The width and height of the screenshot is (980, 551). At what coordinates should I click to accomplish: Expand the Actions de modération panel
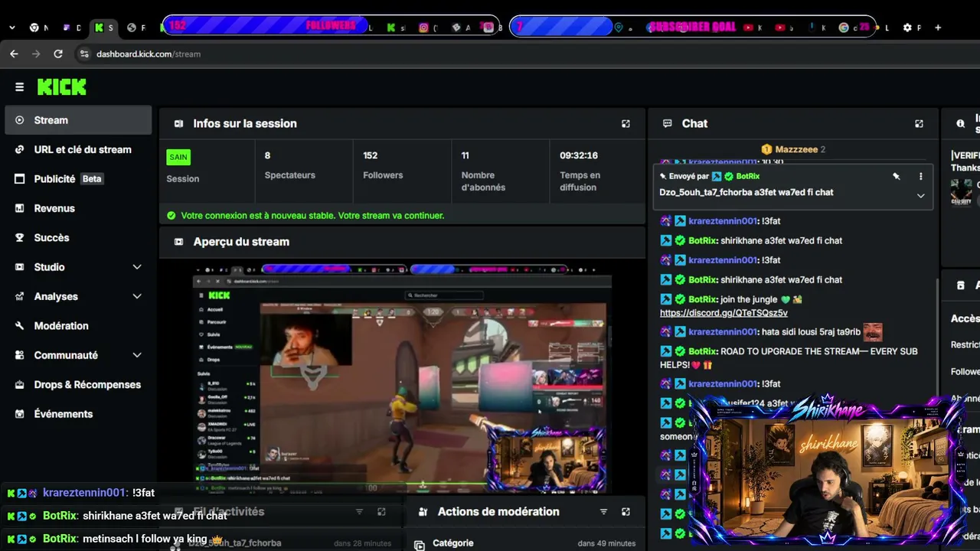click(626, 511)
